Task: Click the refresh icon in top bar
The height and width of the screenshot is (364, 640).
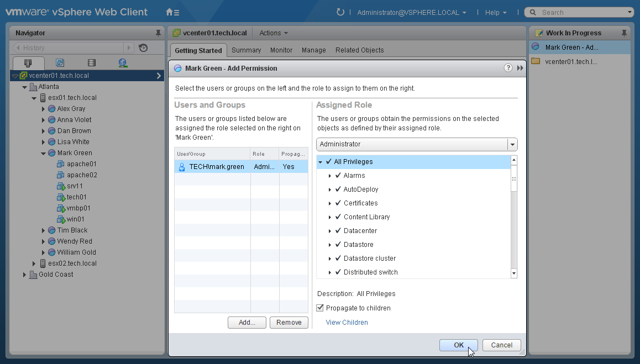Action: click(x=340, y=12)
